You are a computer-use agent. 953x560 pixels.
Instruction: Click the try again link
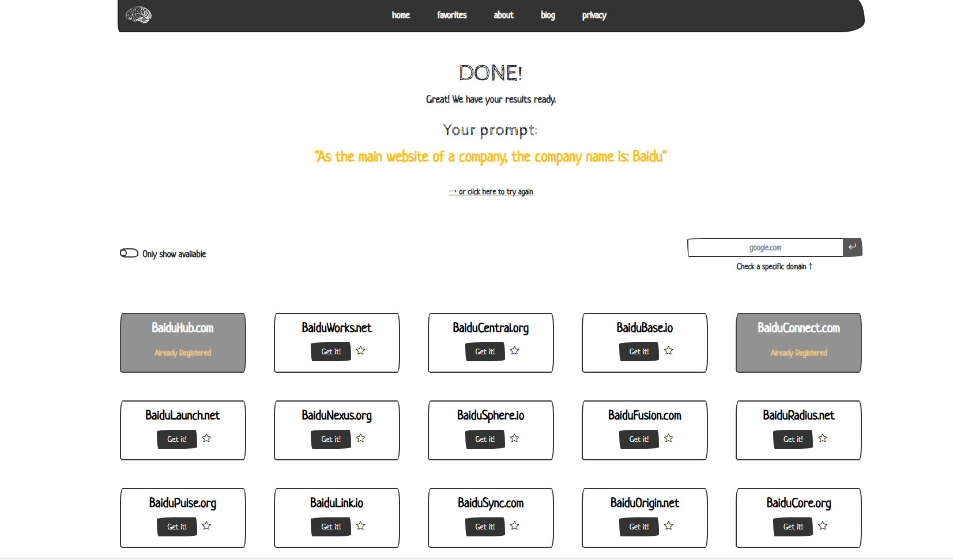point(491,192)
